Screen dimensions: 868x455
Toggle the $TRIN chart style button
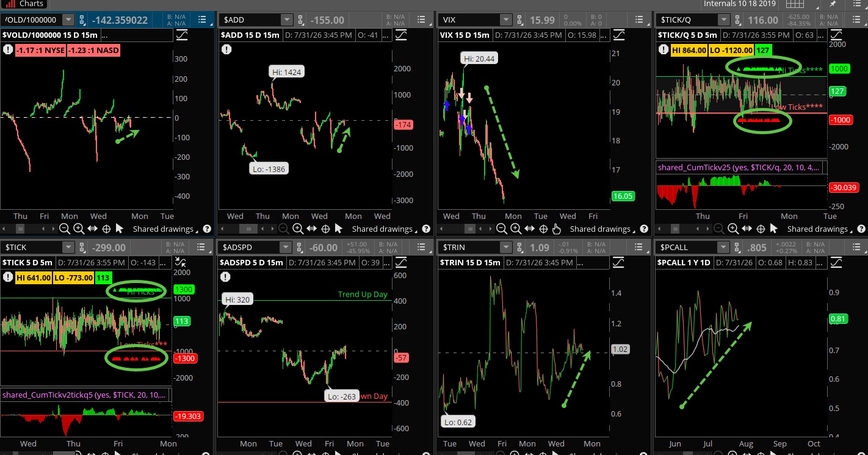(618, 262)
